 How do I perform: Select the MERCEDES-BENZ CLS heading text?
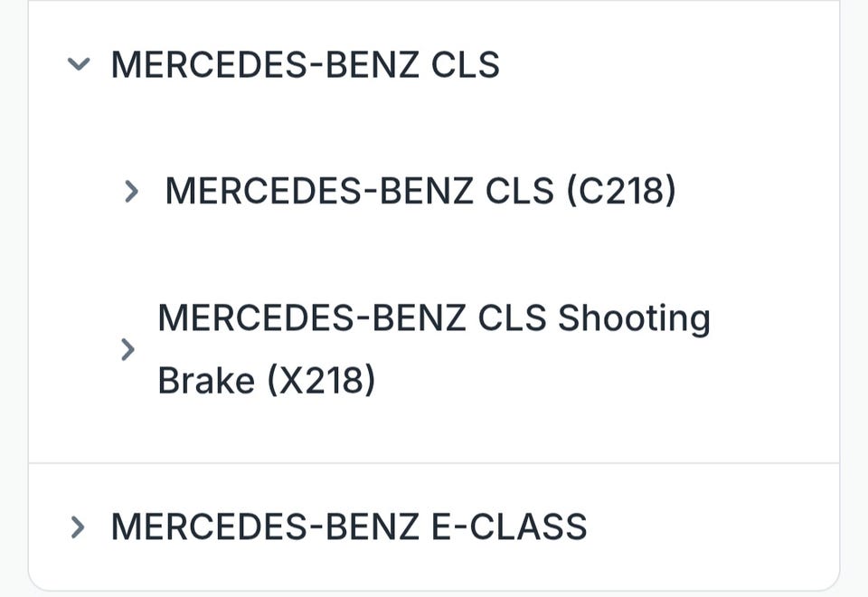click(305, 65)
